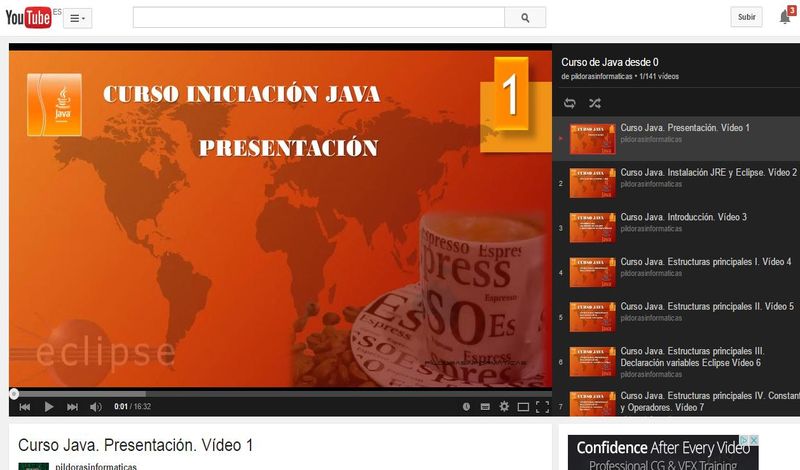Click the search magnifier button
Screen dimensions: 800x470
(x=525, y=17)
